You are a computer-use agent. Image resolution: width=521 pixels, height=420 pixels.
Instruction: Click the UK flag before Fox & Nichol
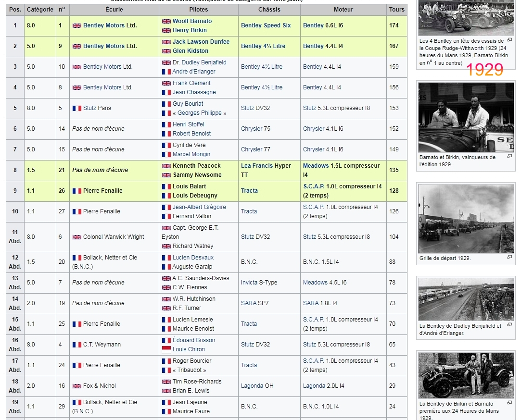[77, 386]
